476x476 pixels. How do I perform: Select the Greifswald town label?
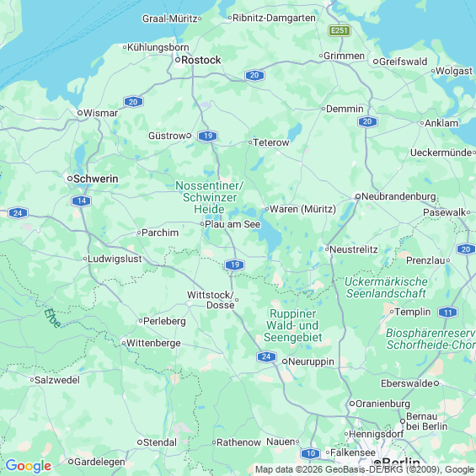(x=404, y=62)
